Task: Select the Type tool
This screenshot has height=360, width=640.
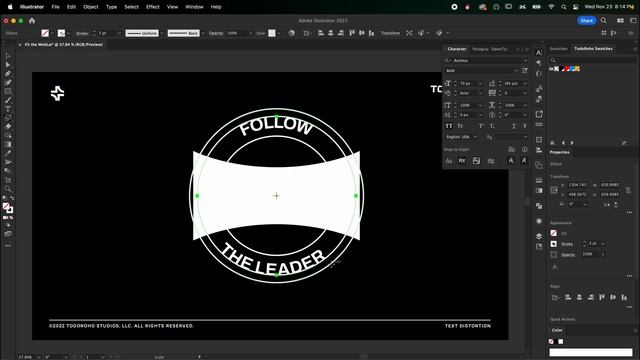Action: [8, 109]
